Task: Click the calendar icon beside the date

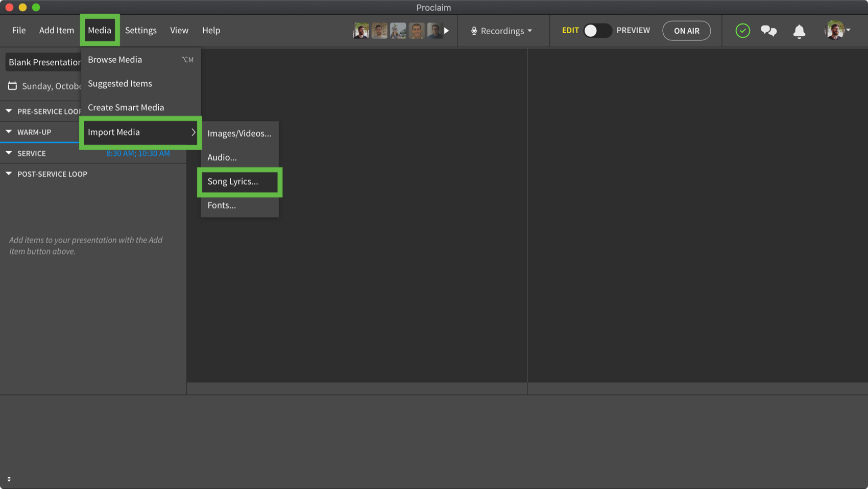Action: [12, 86]
